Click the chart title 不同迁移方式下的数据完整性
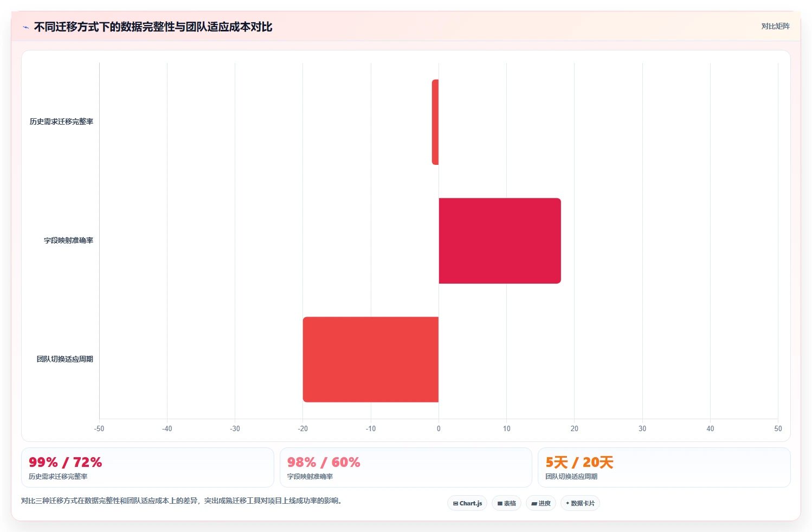This screenshot has height=532, width=812. click(153, 27)
